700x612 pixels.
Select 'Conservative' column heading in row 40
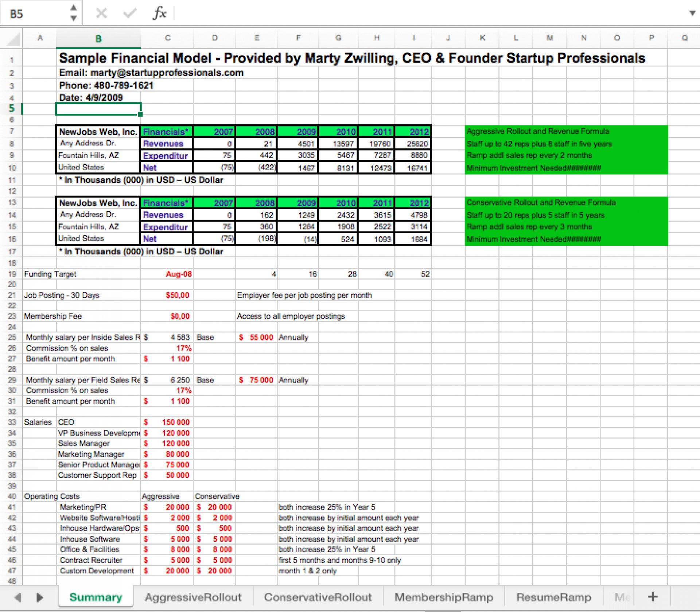click(217, 496)
